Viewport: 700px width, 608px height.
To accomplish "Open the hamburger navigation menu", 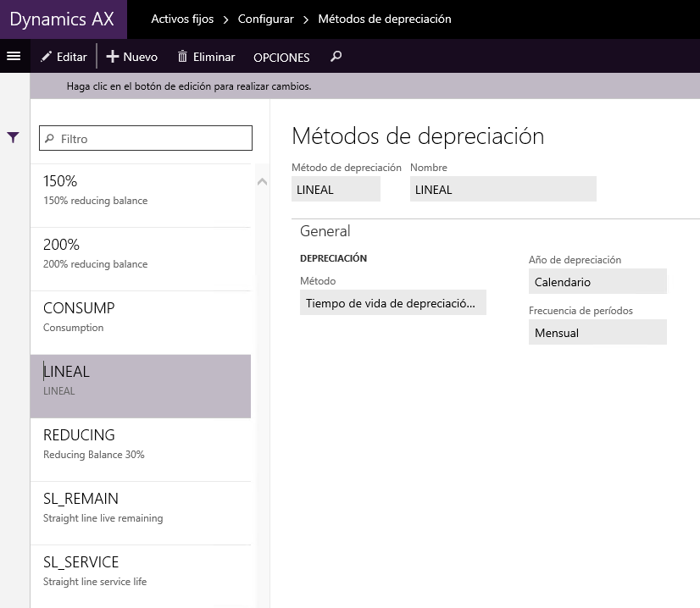I will (x=14, y=56).
